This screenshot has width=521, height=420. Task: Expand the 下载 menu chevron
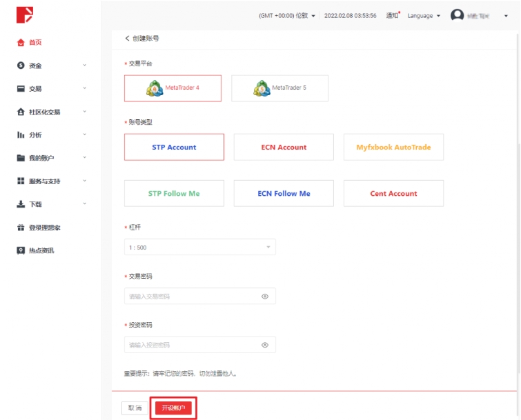point(84,203)
